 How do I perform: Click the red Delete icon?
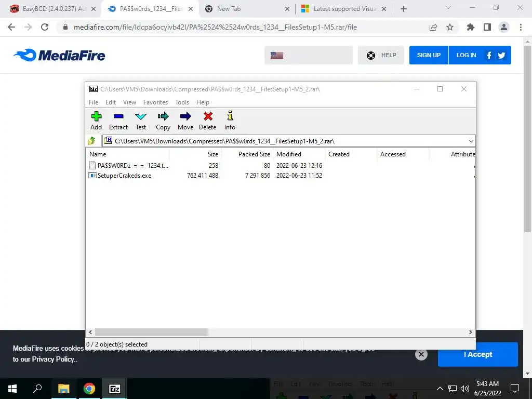coord(208,121)
